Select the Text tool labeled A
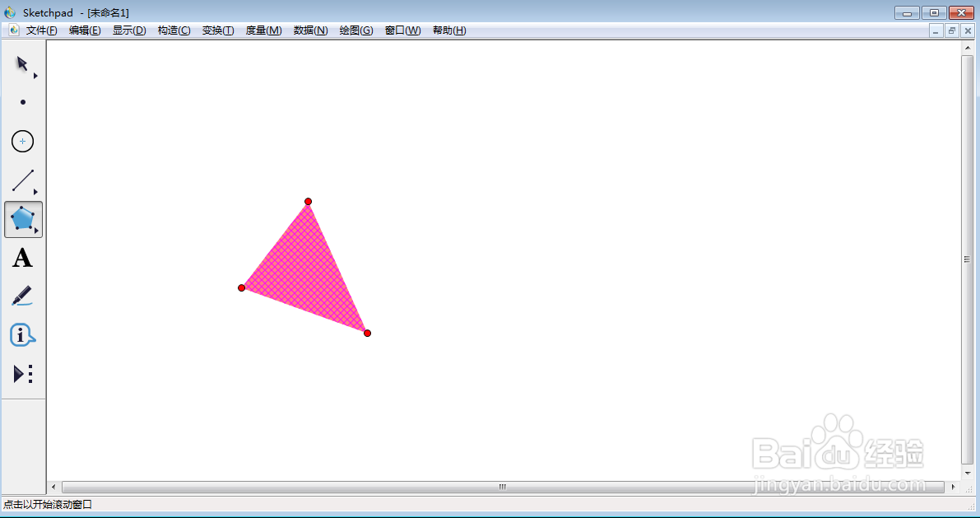The width and height of the screenshot is (980, 518). [22, 258]
